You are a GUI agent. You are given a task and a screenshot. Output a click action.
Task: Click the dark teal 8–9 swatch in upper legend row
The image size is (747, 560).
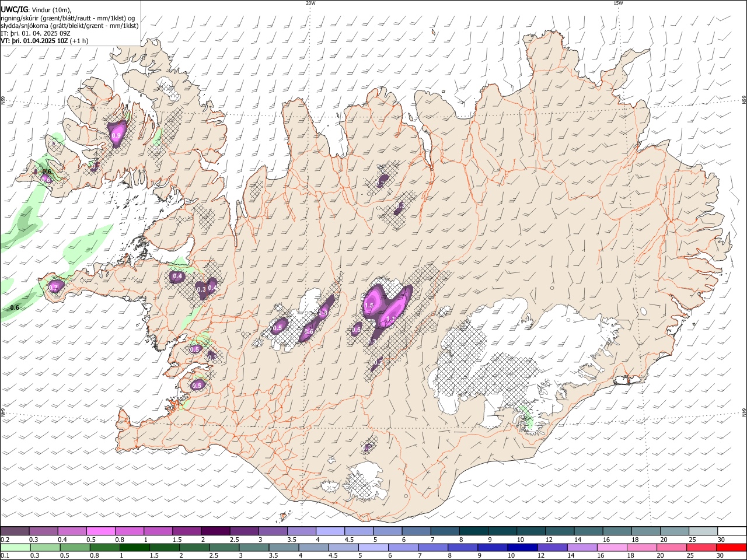coord(473,531)
